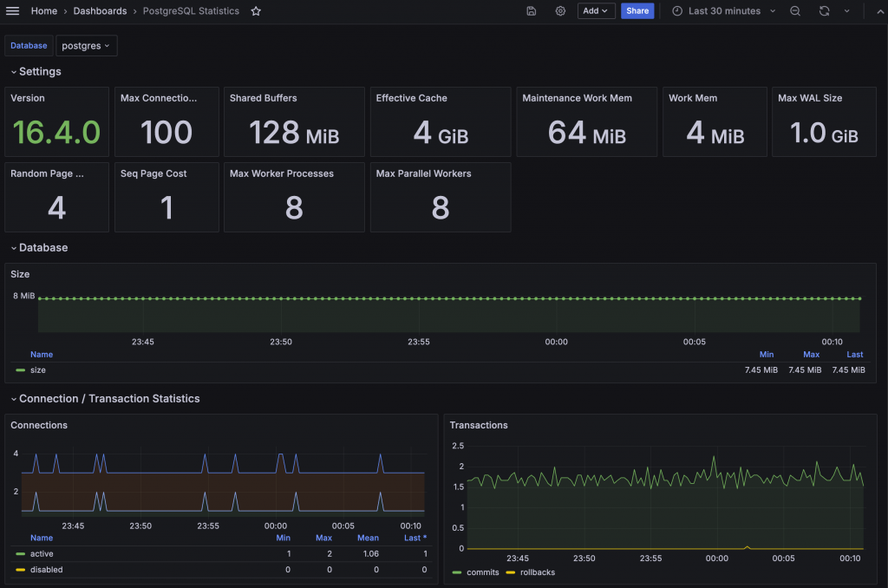
Task: Toggle the size series in legend
Action: [x=37, y=370]
